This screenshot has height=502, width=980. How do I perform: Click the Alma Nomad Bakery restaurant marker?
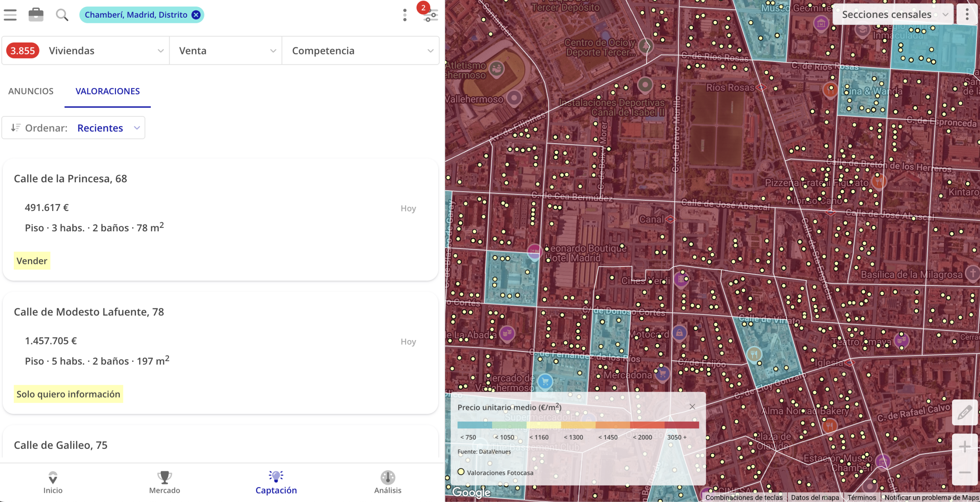(x=830, y=425)
